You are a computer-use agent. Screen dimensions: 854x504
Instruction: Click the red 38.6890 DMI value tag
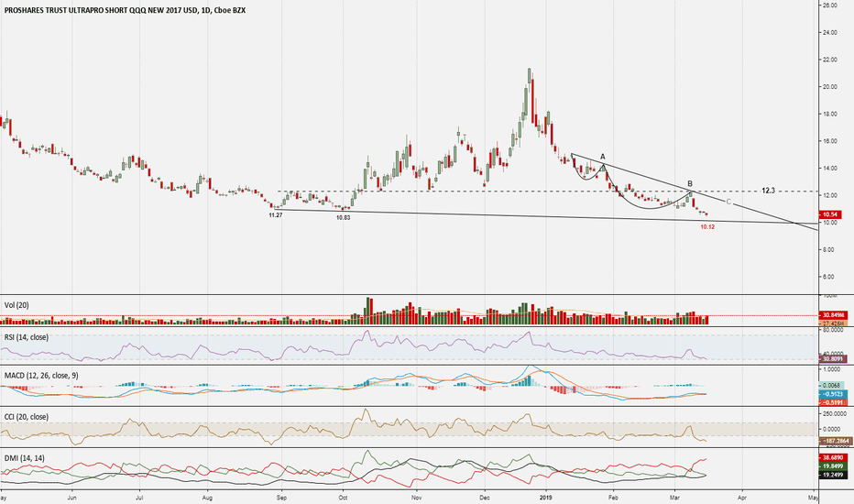(833, 457)
